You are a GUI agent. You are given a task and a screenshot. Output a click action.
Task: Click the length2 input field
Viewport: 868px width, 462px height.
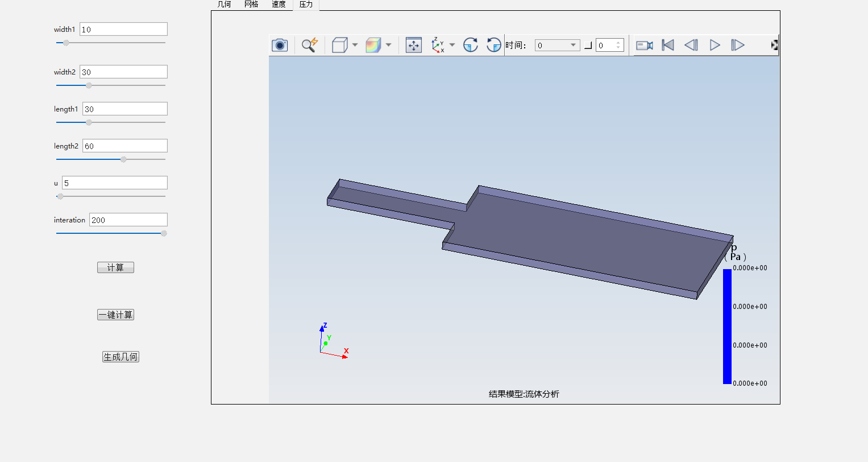[125, 146]
